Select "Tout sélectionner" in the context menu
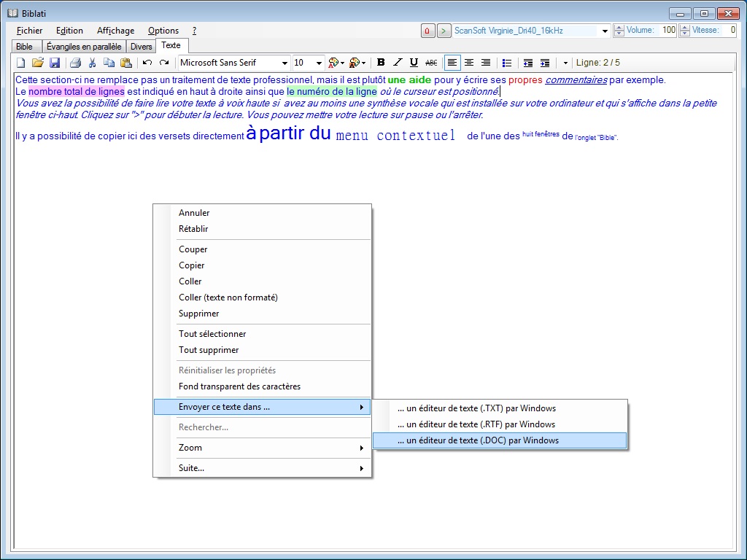The width and height of the screenshot is (747, 560). (212, 334)
